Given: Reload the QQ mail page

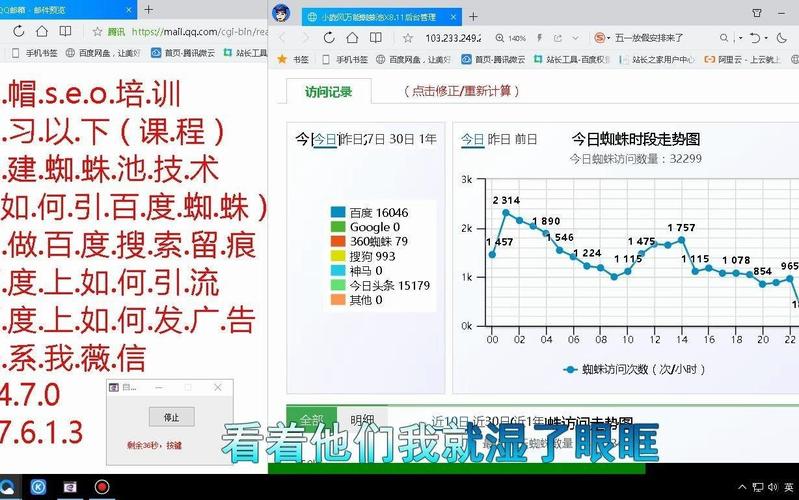Looking at the screenshot, I should point(19,32).
